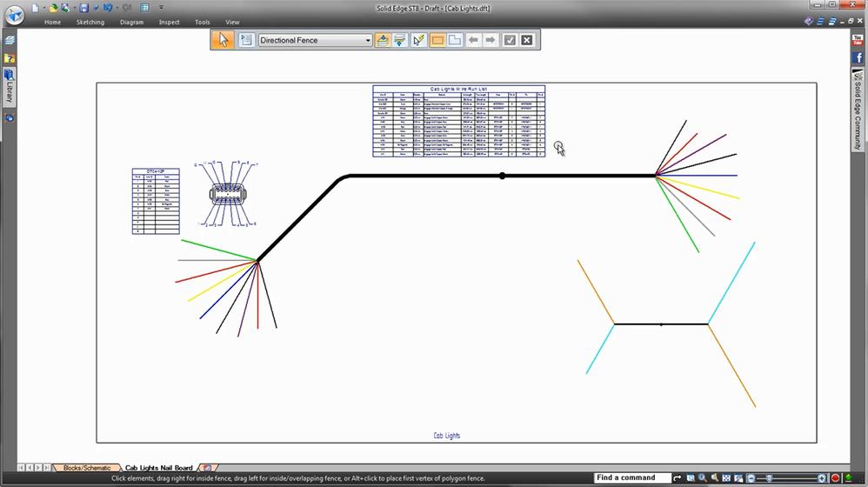Switch to the Blocks/Schematic sheet tab

[x=87, y=468]
